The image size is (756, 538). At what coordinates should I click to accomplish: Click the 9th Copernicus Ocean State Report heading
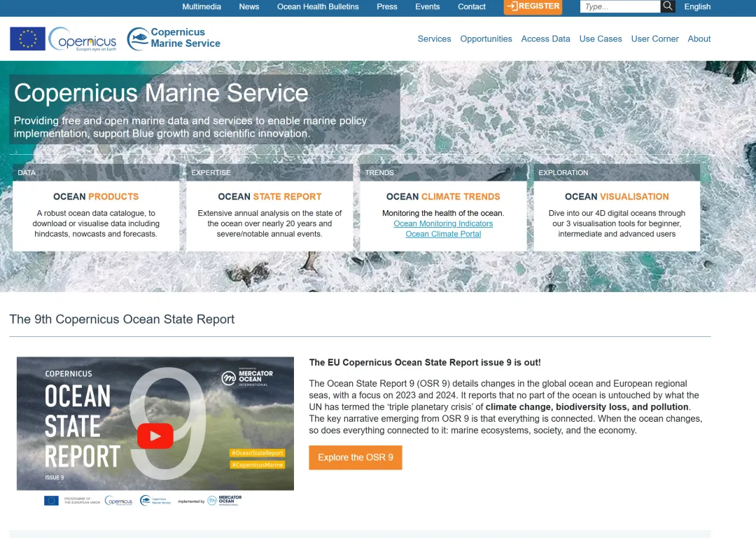click(x=122, y=319)
